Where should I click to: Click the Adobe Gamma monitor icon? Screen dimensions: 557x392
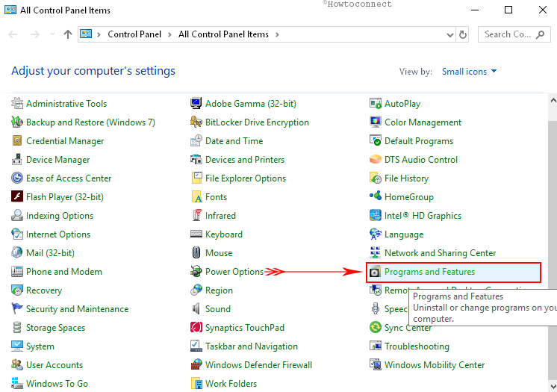(x=196, y=104)
